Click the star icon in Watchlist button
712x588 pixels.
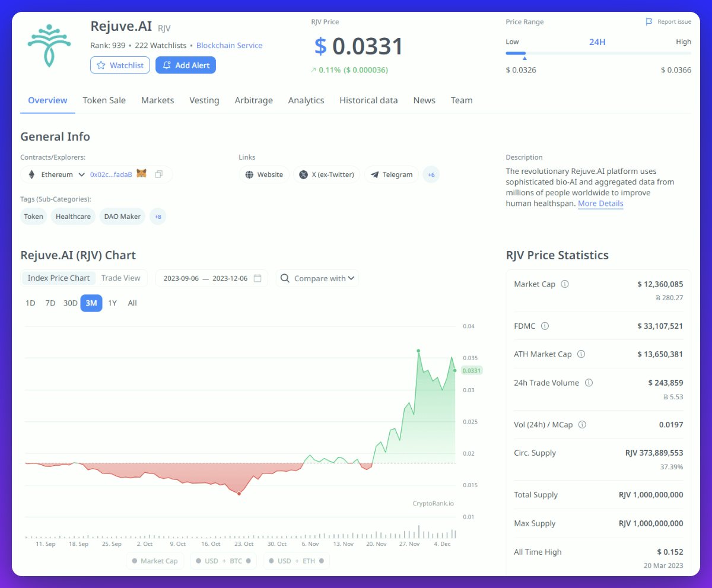point(101,65)
